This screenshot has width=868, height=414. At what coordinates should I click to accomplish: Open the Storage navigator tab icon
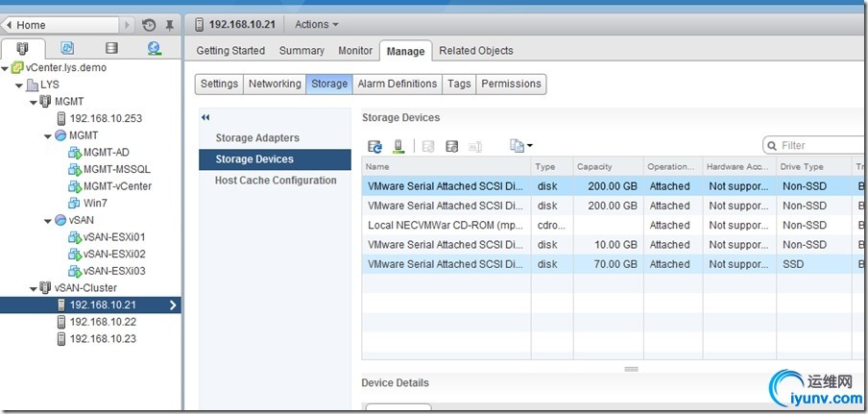point(111,48)
